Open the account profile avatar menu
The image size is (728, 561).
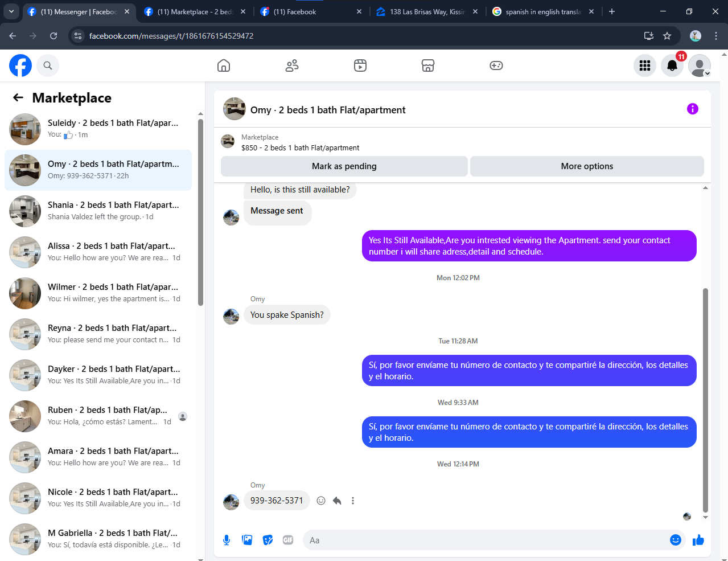pyautogui.click(x=700, y=65)
